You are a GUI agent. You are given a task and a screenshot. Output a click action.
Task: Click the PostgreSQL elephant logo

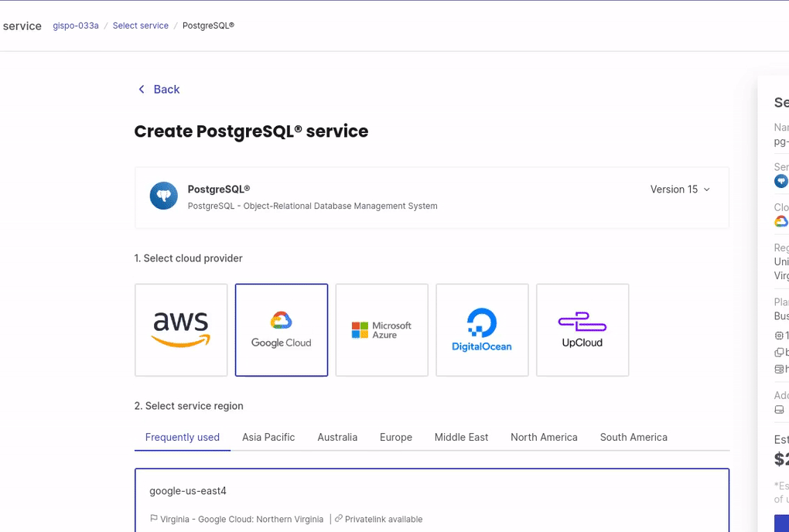pyautogui.click(x=163, y=196)
